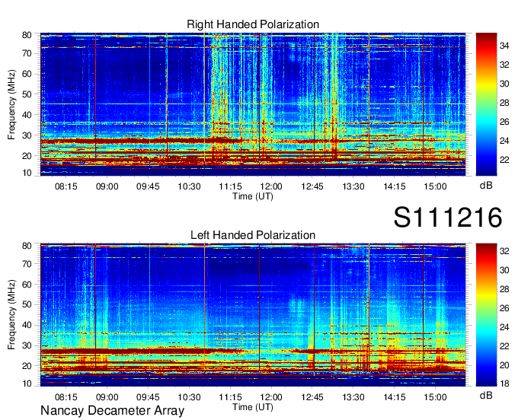Click the left-handed polarization spectrogram image
Image resolution: width=518 pixels, height=420 pixels.
pos(253,315)
